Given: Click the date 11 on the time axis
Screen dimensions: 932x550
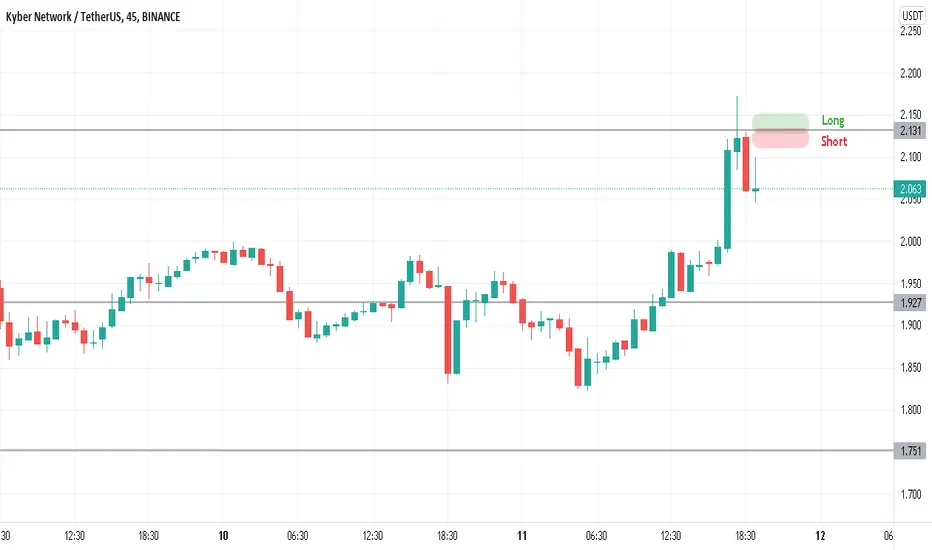Looking at the screenshot, I should (x=522, y=536).
